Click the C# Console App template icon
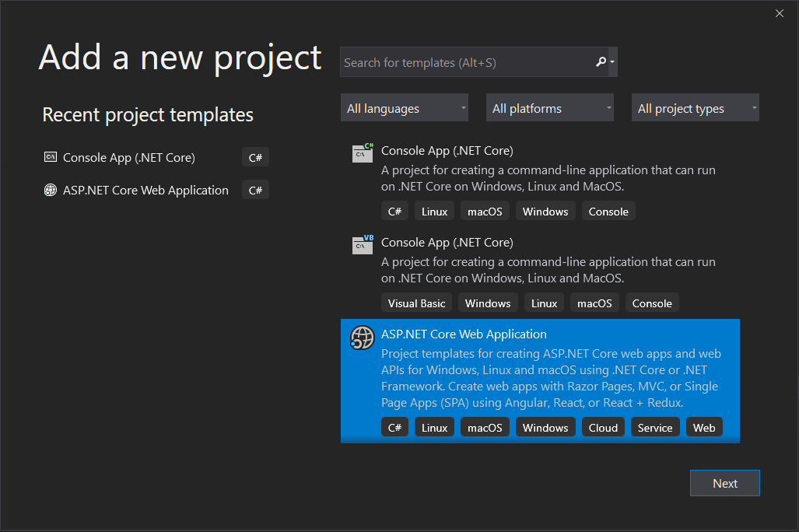The width and height of the screenshot is (799, 532). click(363, 153)
